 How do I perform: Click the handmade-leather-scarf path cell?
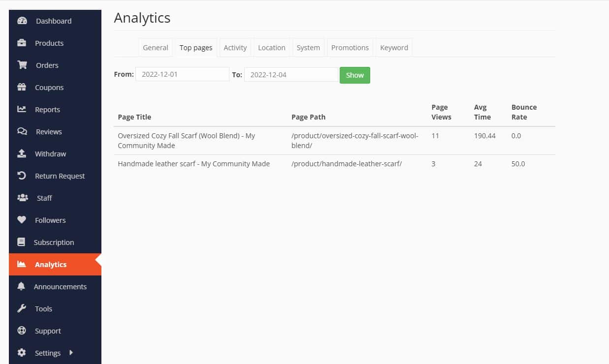click(347, 164)
